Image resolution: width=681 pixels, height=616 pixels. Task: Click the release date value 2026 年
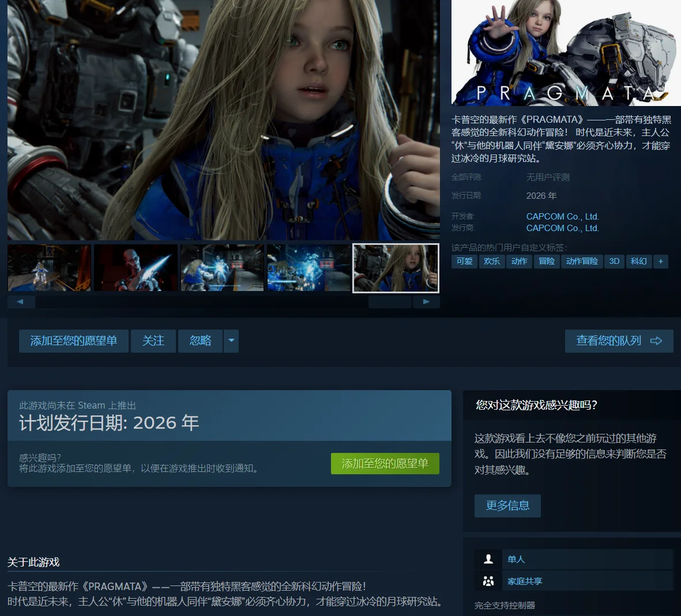(x=541, y=196)
